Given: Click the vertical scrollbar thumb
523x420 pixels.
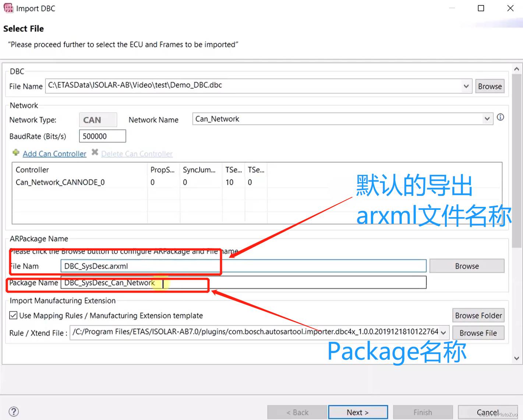Looking at the screenshot, I should point(516,161).
